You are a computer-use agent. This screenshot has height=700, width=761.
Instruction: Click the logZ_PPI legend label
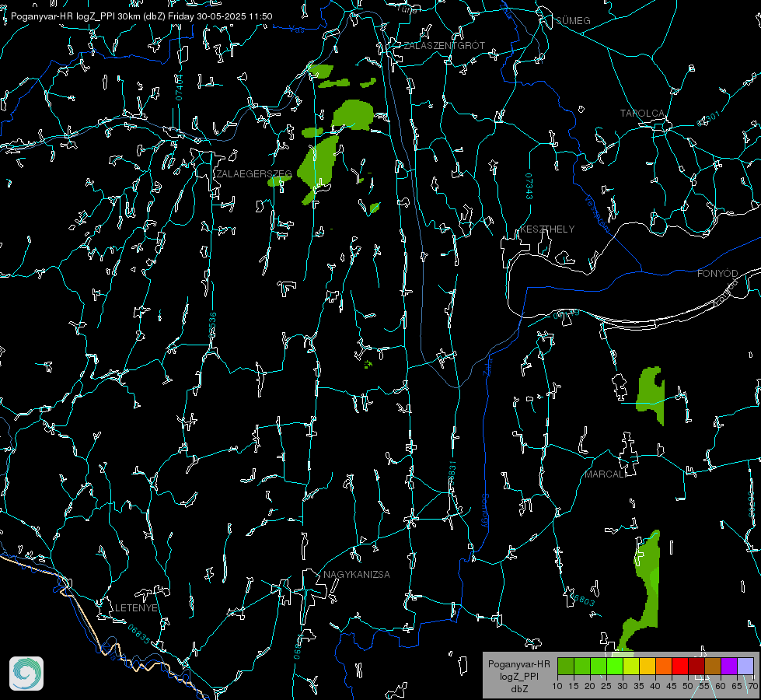pyautogui.click(x=519, y=676)
